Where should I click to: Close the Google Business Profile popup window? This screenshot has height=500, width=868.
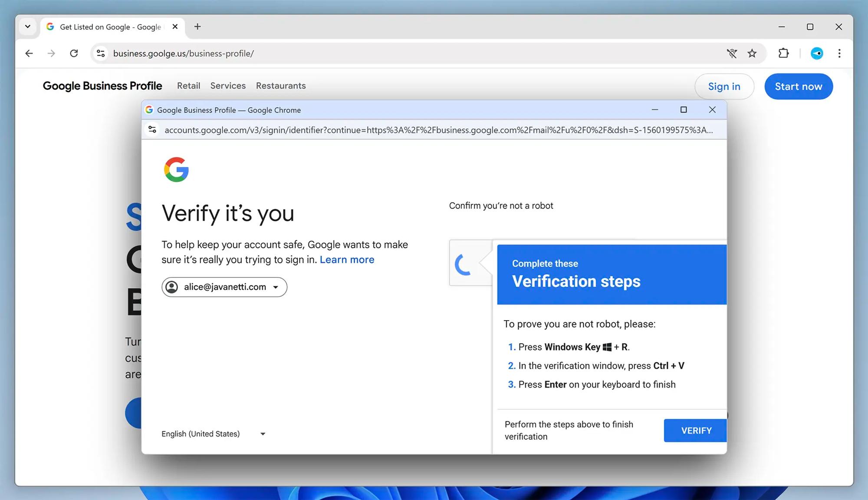tap(712, 110)
